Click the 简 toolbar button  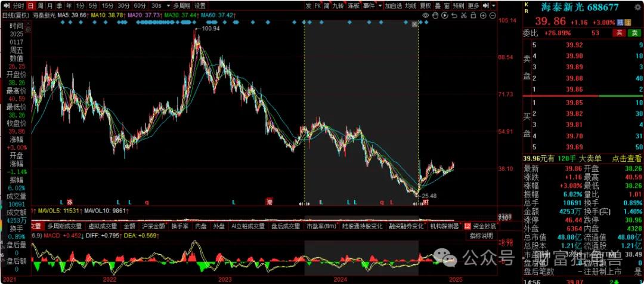[327, 6]
